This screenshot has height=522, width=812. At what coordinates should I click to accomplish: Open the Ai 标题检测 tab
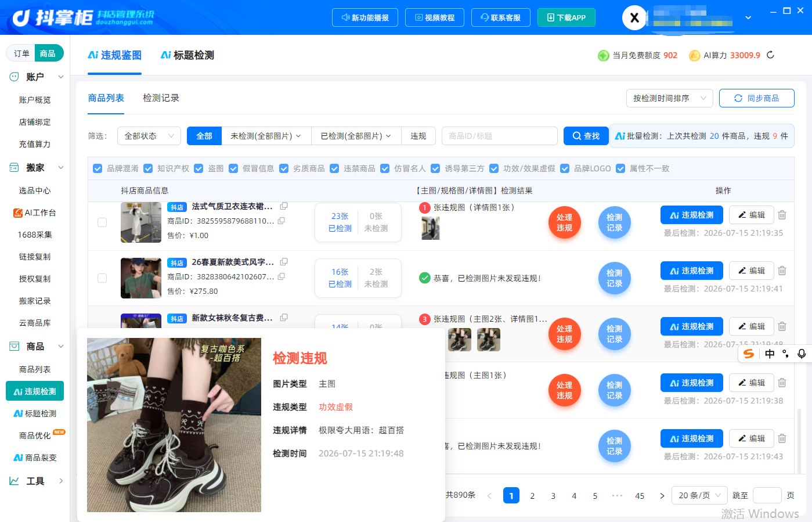coord(187,55)
